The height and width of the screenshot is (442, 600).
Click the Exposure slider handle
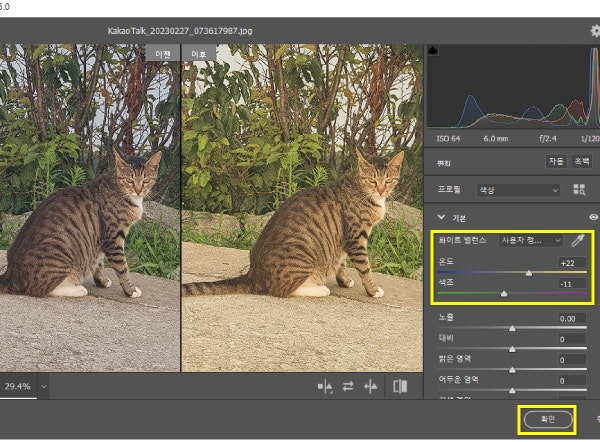pos(512,329)
